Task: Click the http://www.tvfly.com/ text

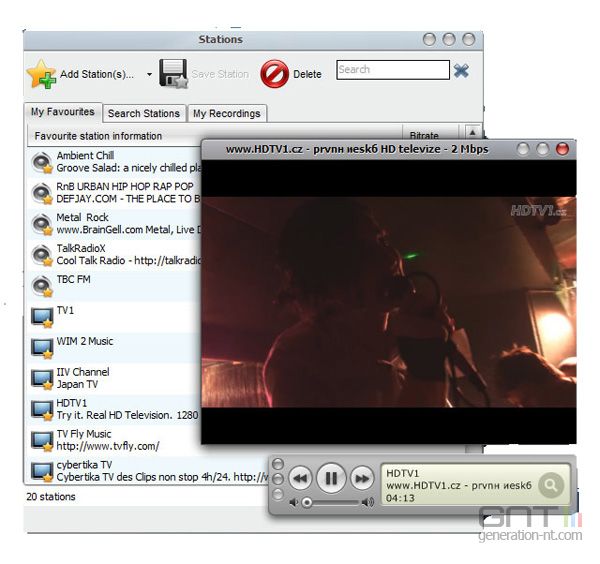Action: [x=108, y=446]
